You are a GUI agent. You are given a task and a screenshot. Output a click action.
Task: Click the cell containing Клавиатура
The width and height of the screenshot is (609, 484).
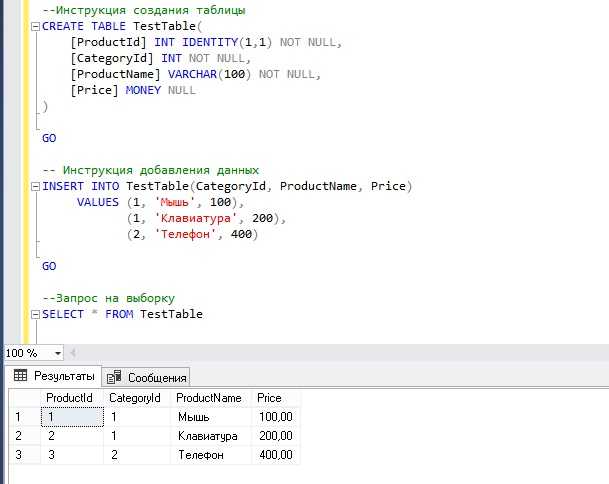click(208, 436)
